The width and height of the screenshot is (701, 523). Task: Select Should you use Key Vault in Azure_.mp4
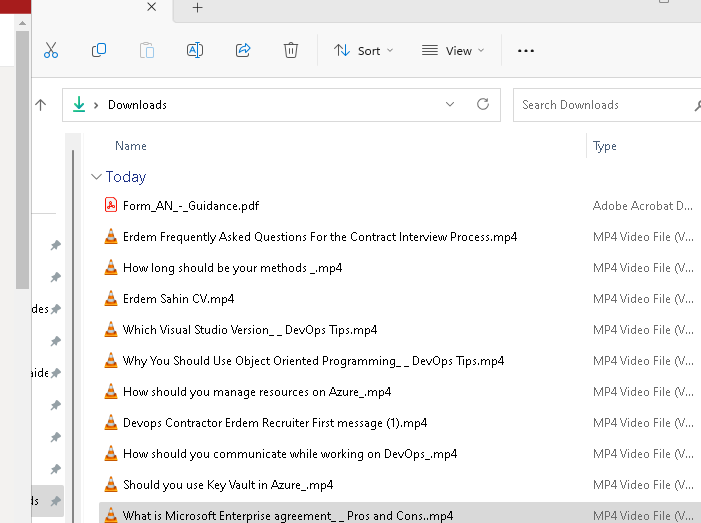click(228, 485)
